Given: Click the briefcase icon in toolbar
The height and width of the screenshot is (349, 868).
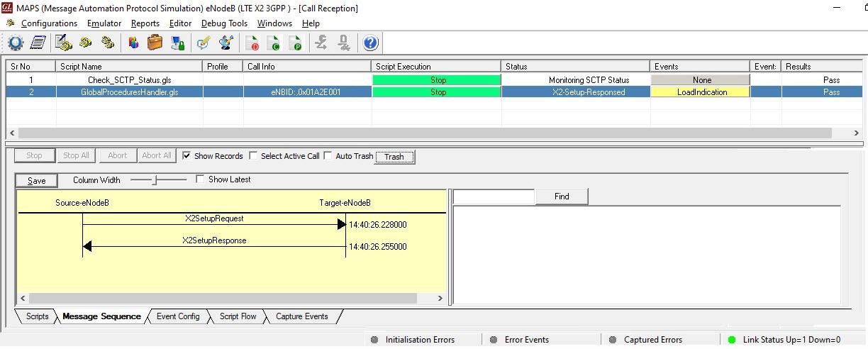Looking at the screenshot, I should click(155, 43).
